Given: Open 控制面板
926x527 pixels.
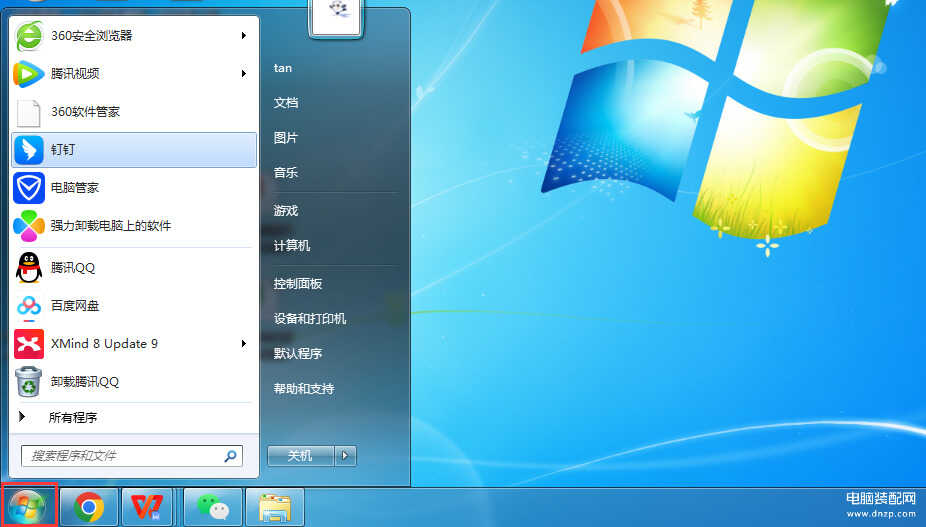Looking at the screenshot, I should click(298, 284).
